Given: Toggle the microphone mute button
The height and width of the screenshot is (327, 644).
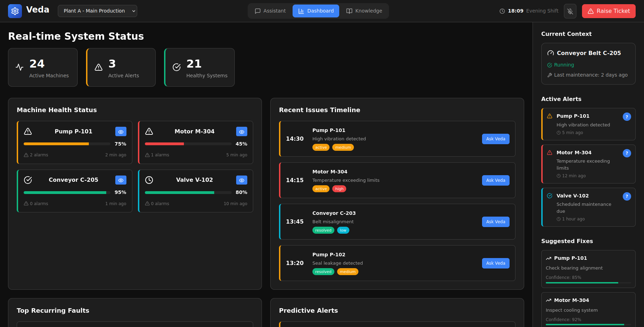Looking at the screenshot, I should 570,11.
